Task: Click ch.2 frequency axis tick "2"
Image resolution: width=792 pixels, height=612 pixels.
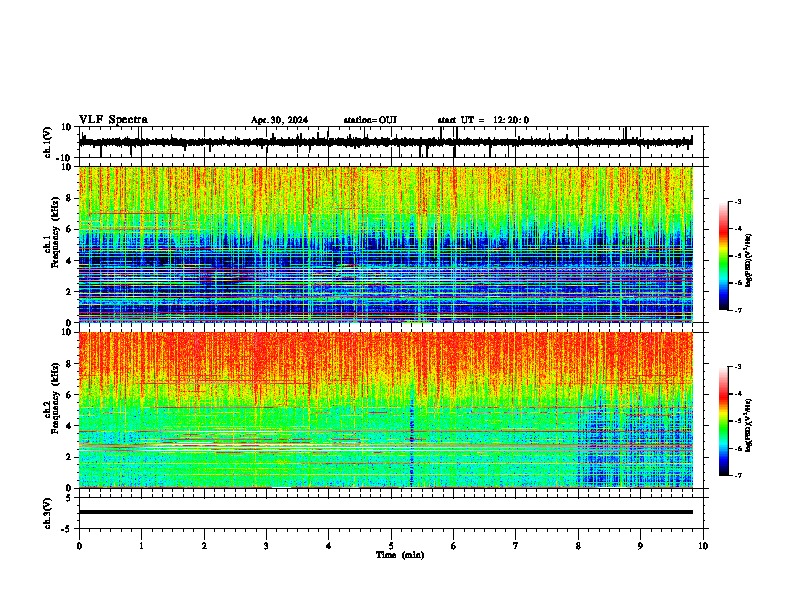Action: coord(69,457)
